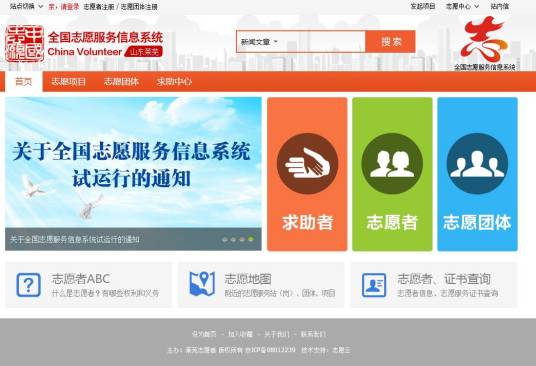Click the 请登录 login link
This screenshot has width=536, height=366.
coord(70,6)
